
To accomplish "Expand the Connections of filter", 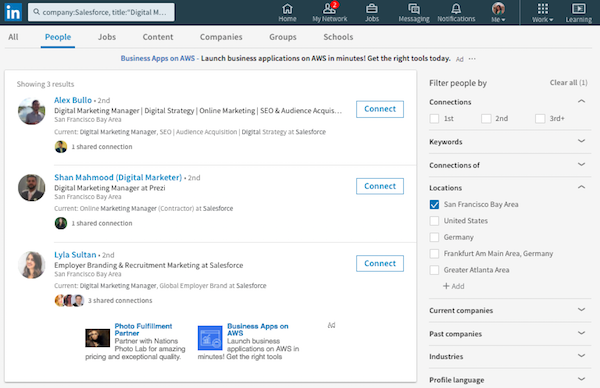I will tap(581, 165).
